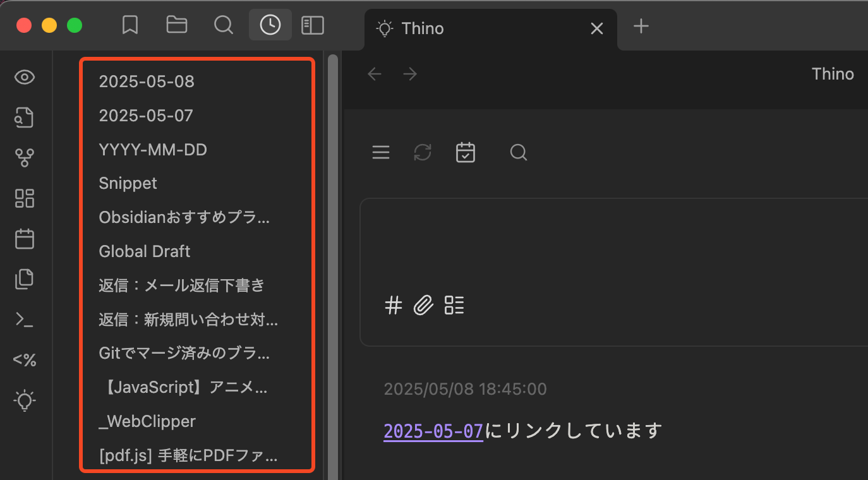This screenshot has height=480, width=868.
Task: Open recent file [pdf.js] 手軽にPDFファ...
Action: (188, 455)
